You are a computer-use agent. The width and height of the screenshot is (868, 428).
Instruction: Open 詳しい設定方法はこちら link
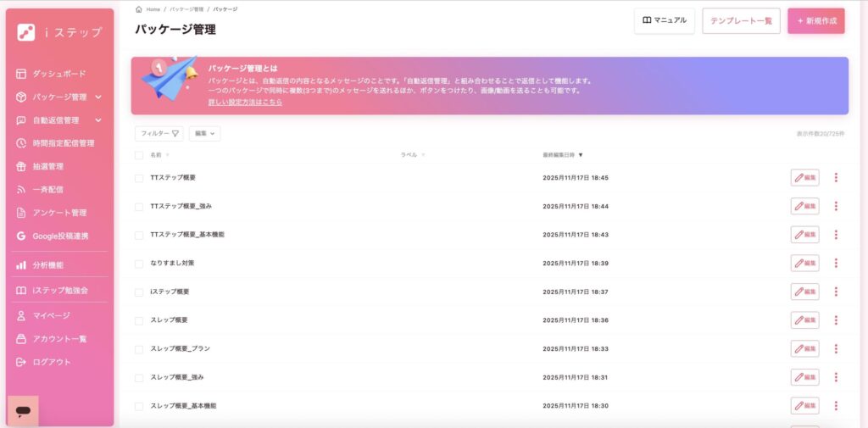pos(245,102)
